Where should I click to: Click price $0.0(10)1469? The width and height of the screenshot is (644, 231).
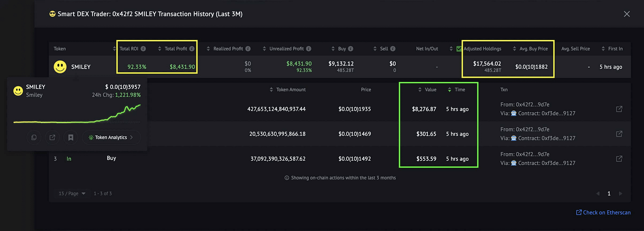(x=355, y=134)
